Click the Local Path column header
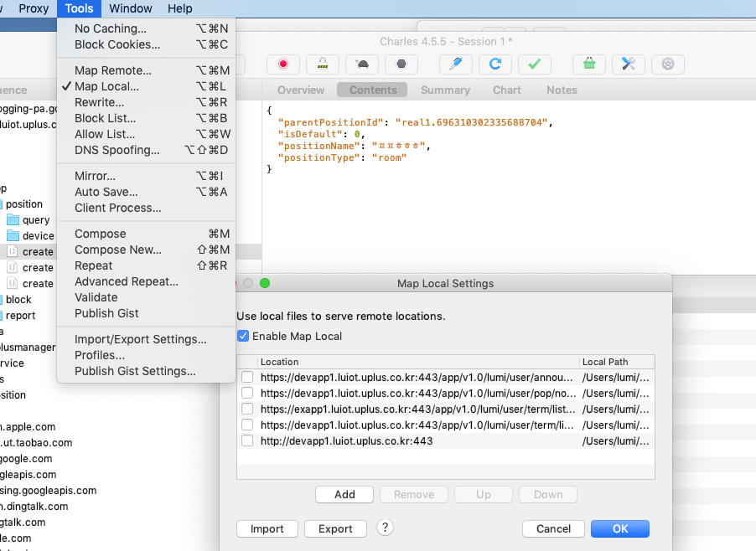Screen dimensions: 756x551 [x=617, y=362]
